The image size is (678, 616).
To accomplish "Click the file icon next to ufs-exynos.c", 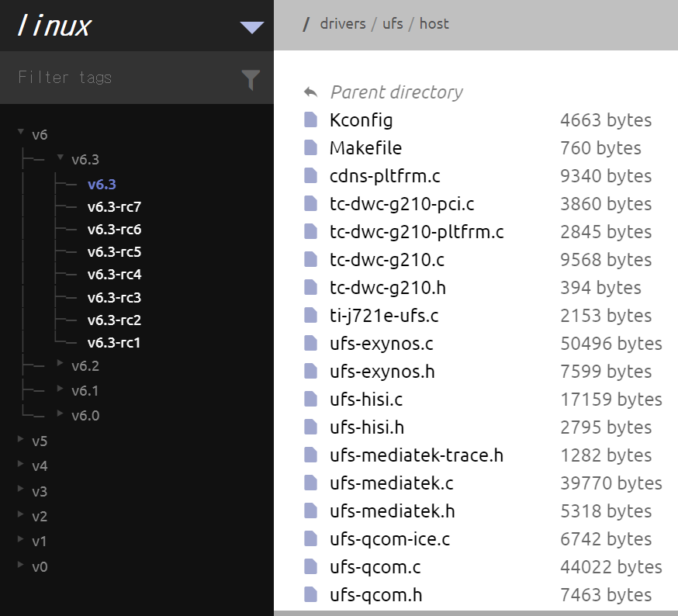I will point(310,343).
